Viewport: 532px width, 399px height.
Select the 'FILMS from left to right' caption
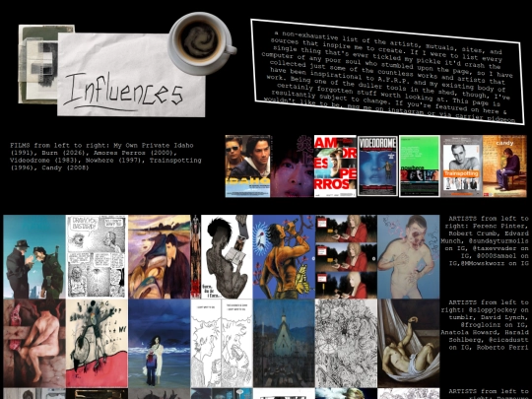tap(105, 157)
